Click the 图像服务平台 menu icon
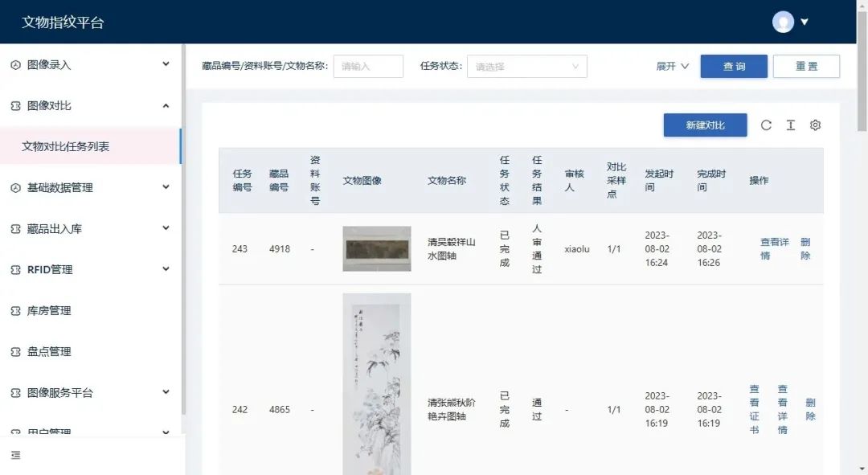 point(15,392)
